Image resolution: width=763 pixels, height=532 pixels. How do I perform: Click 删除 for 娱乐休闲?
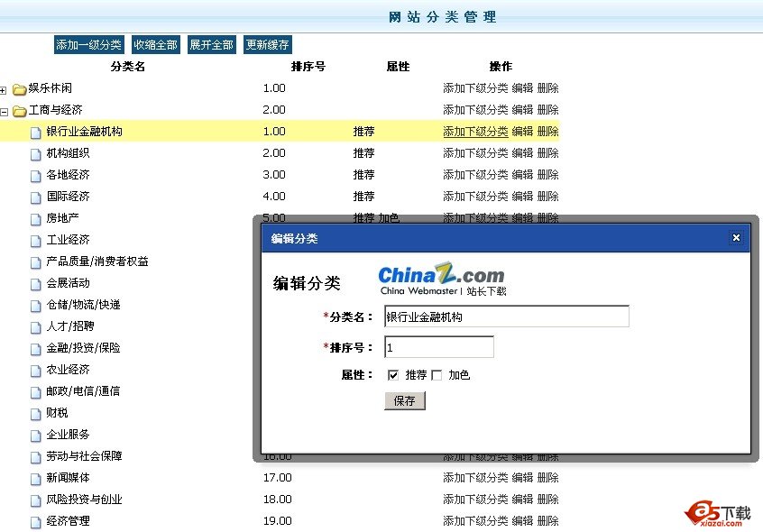click(548, 88)
